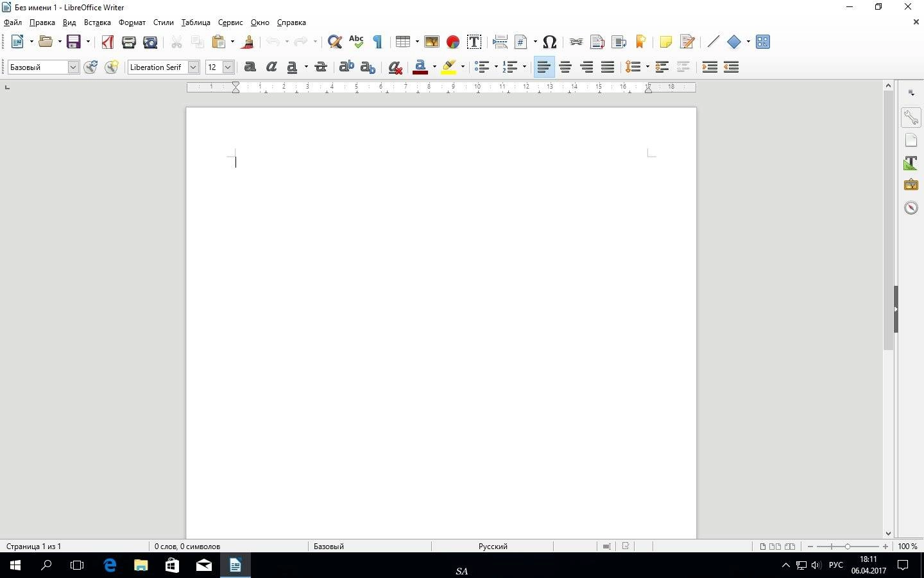Image resolution: width=924 pixels, height=578 pixels.
Task: Align paragraph right
Action: (586, 67)
